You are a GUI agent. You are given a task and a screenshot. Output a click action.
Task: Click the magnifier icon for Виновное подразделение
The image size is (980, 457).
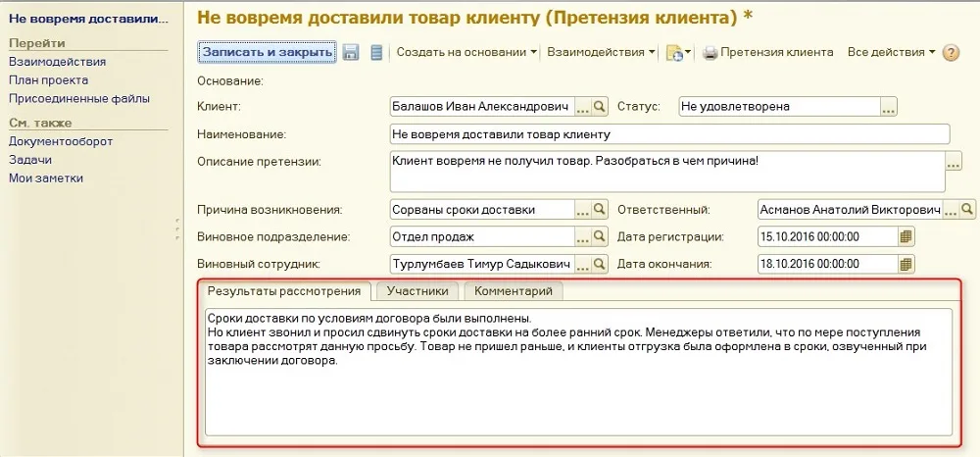[599, 237]
